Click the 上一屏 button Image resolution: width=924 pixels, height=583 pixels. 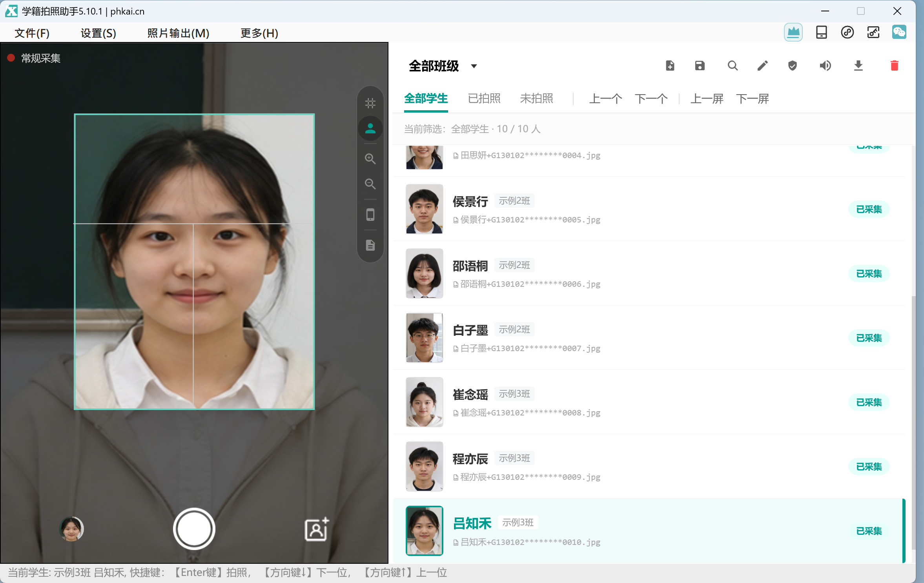(707, 98)
